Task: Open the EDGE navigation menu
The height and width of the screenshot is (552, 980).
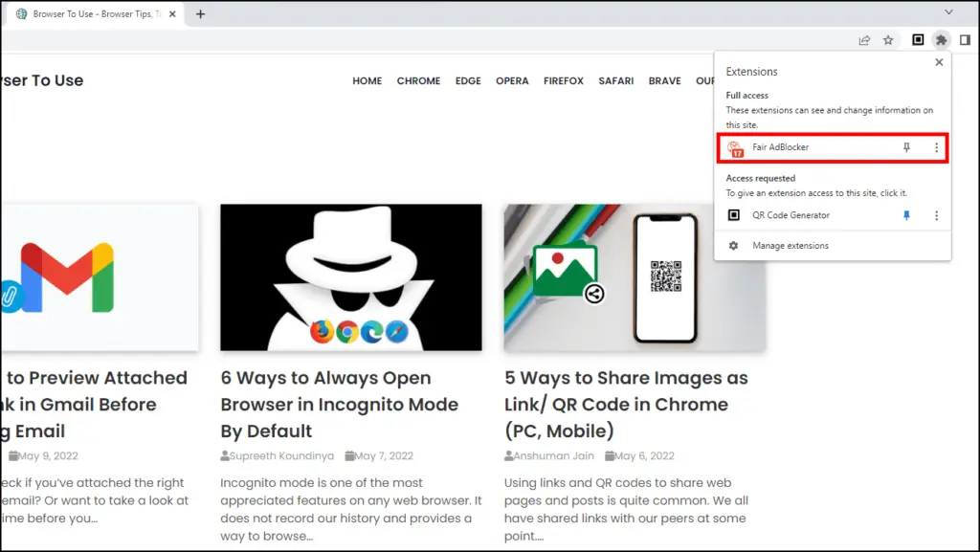Action: click(468, 80)
